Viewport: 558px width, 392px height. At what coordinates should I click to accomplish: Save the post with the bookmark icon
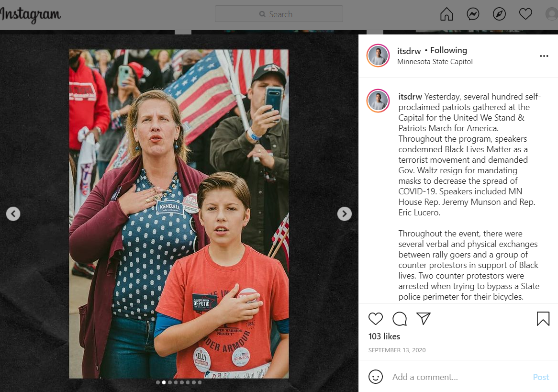click(x=543, y=319)
